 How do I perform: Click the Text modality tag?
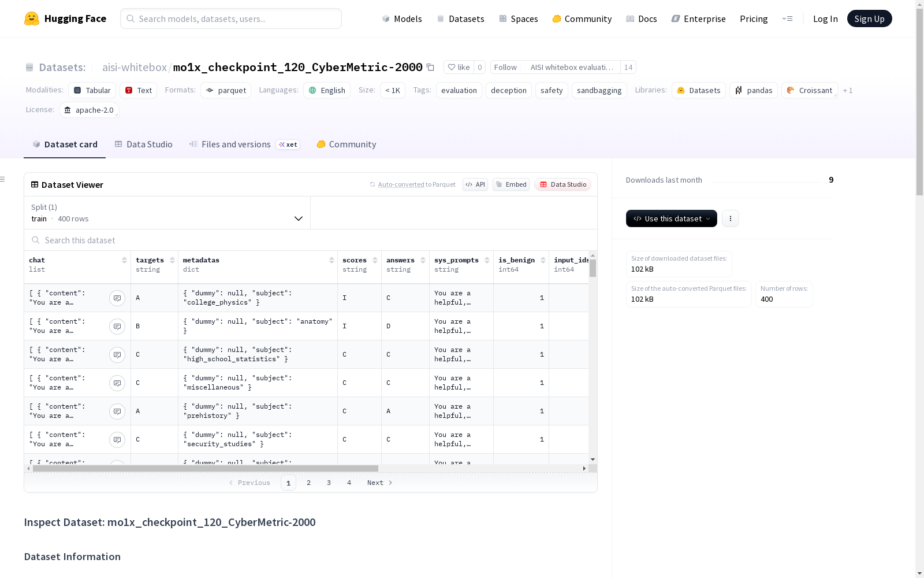[139, 90]
